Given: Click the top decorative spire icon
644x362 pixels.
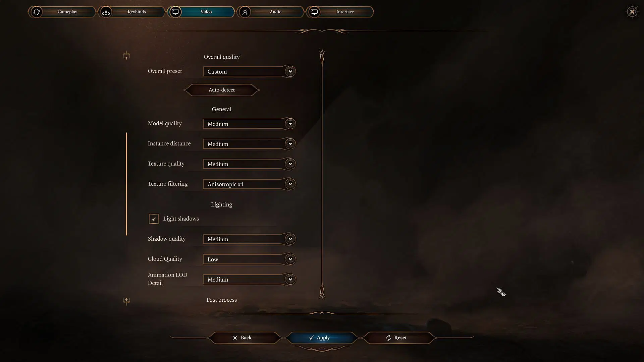Looking at the screenshot, I should (x=126, y=56).
